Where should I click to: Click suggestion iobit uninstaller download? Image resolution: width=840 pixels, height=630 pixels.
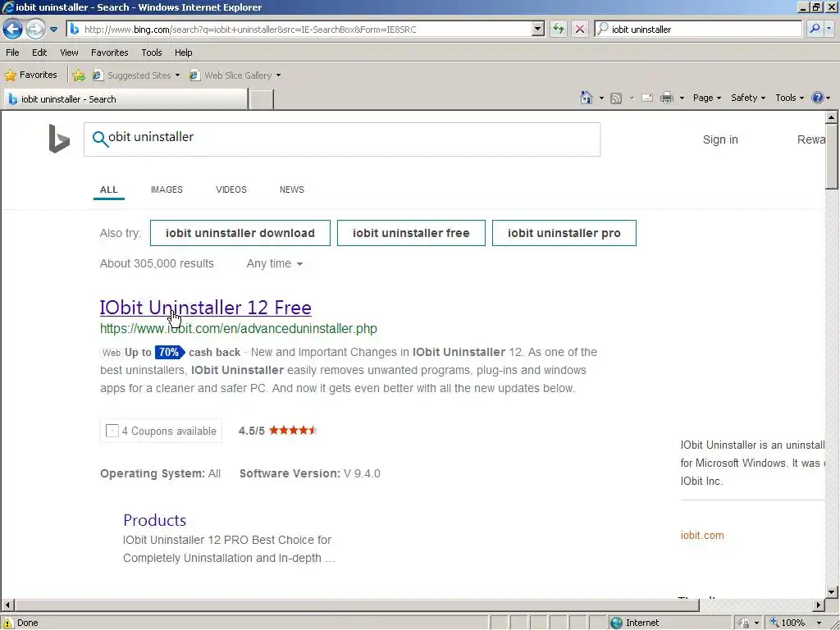[x=240, y=233]
